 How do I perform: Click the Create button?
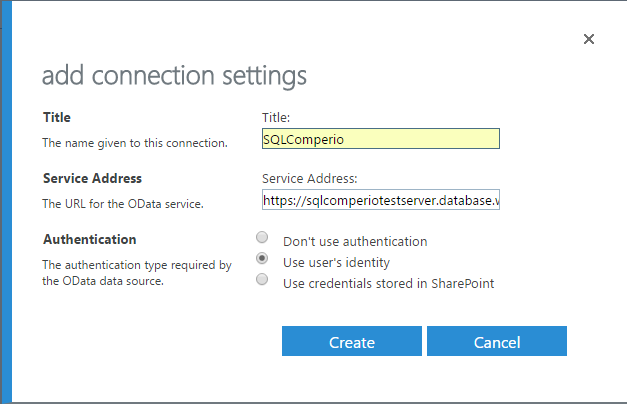pos(352,341)
